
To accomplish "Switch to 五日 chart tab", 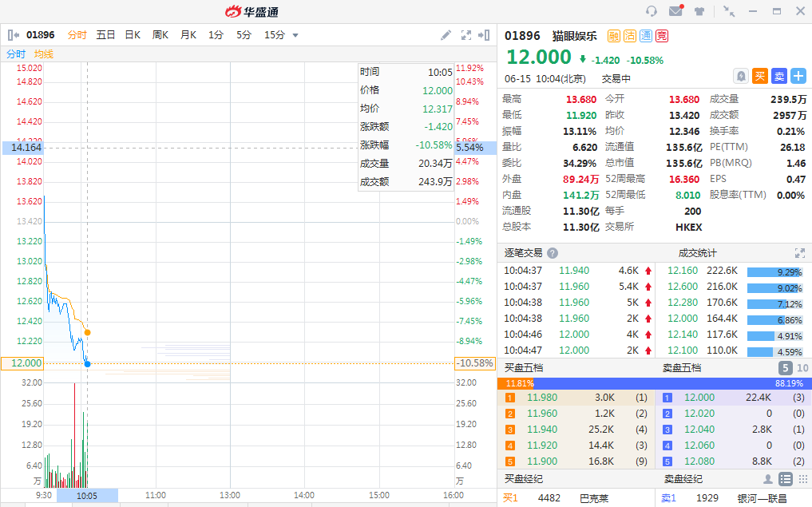I will point(105,35).
